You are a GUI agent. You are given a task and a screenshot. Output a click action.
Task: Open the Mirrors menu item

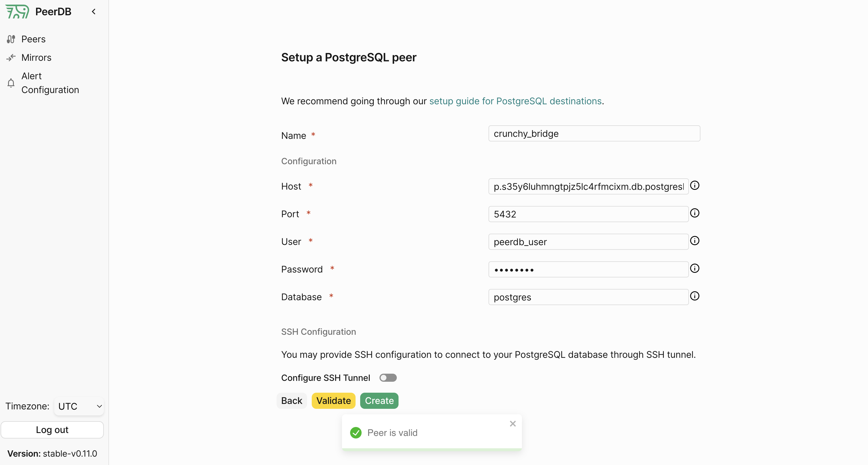click(x=36, y=58)
